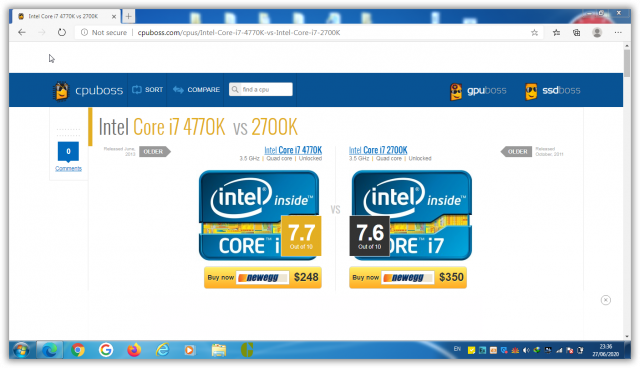Screen dimensions: 640x368
Task: Click the 0 comments count bubble
Action: tap(68, 151)
